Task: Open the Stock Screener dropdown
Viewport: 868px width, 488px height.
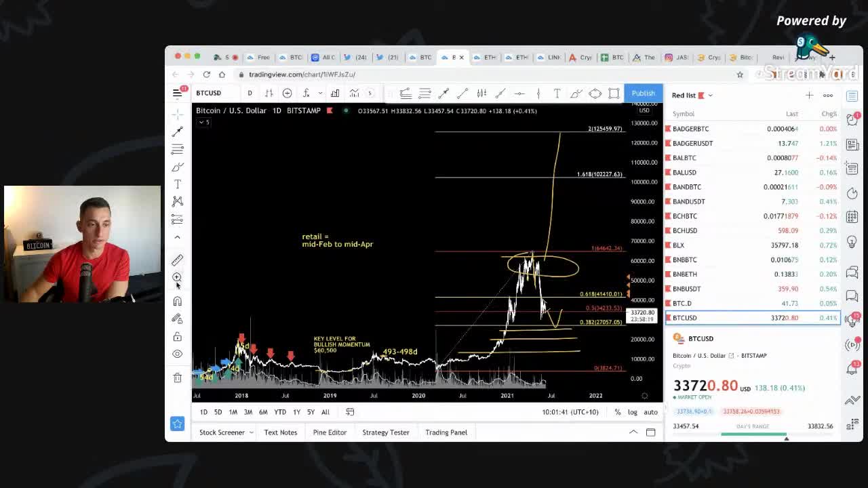Action: (226, 432)
